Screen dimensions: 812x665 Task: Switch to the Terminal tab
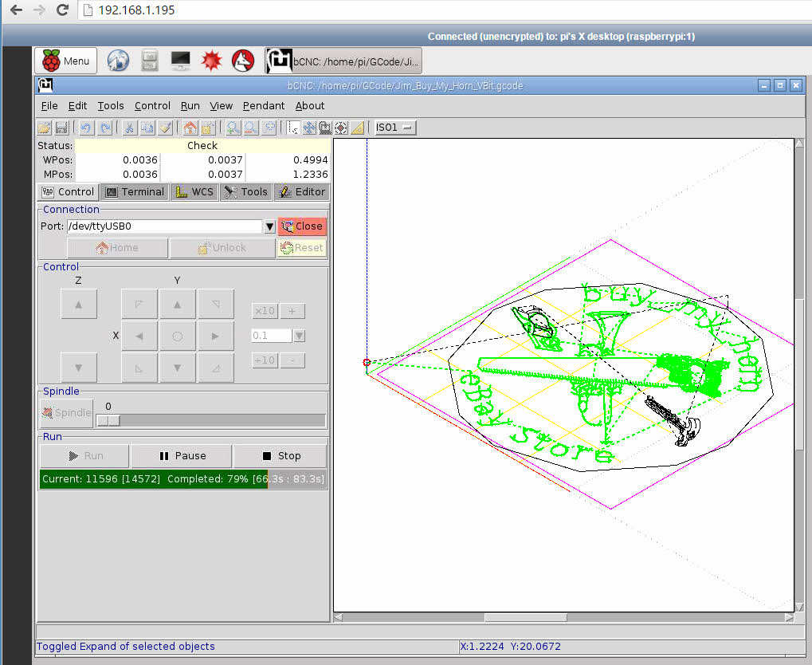click(x=135, y=191)
